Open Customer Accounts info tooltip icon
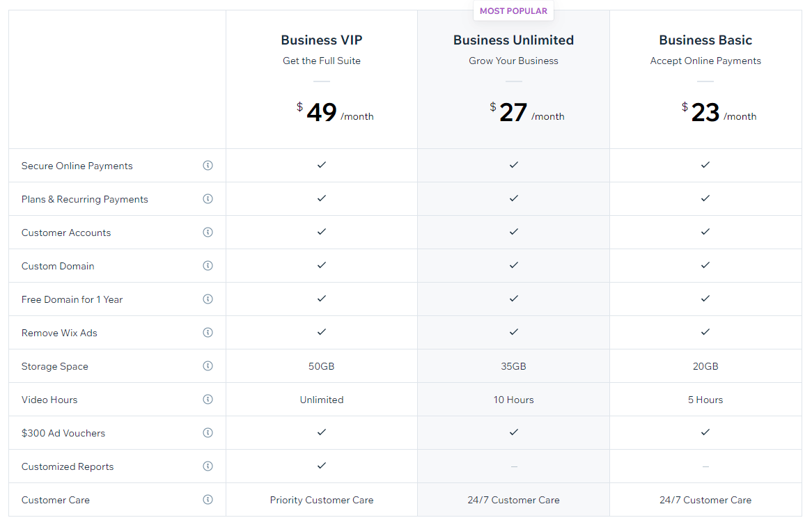 point(208,233)
